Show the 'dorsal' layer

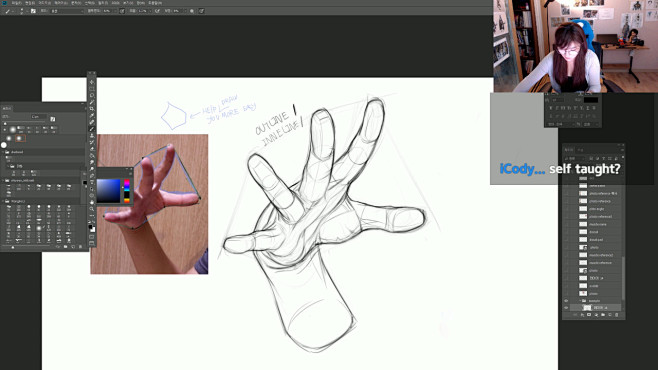click(566, 232)
